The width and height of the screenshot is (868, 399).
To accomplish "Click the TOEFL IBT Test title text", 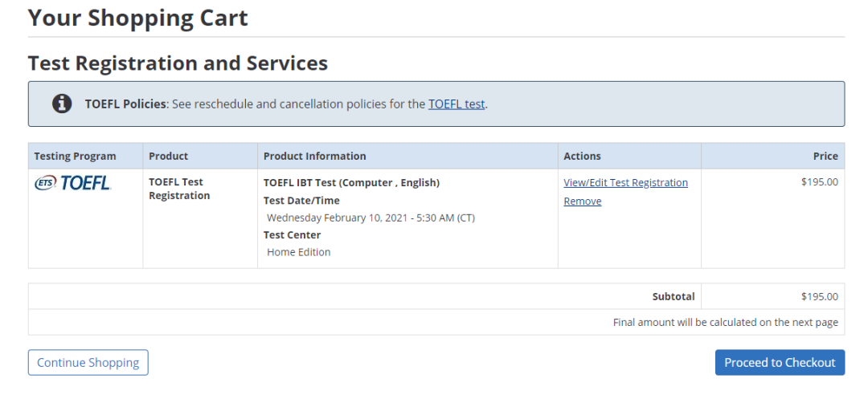I will 351,182.
